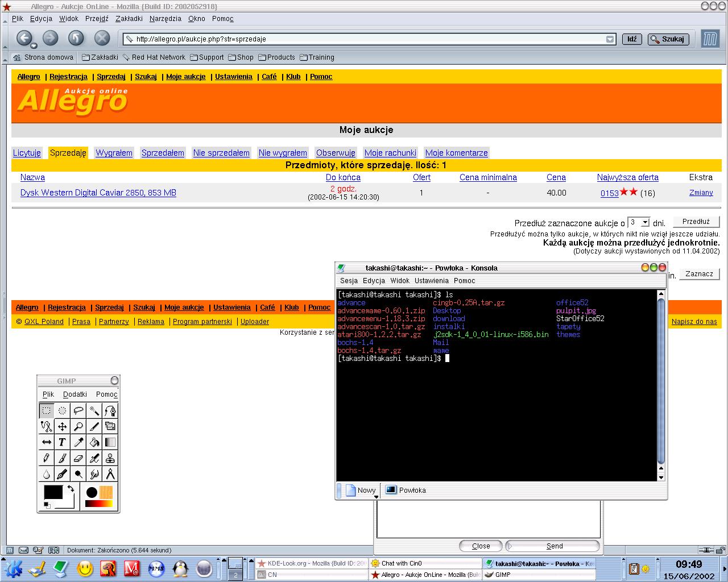
Task: Open Shop bookmarks folder
Action: pos(241,57)
